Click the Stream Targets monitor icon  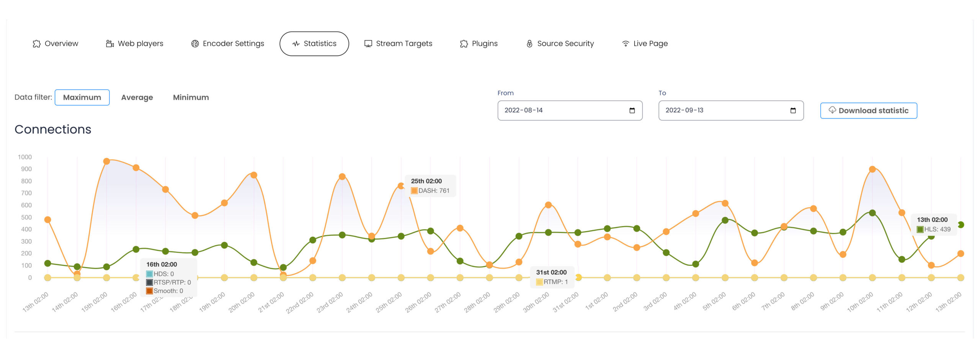click(x=368, y=44)
